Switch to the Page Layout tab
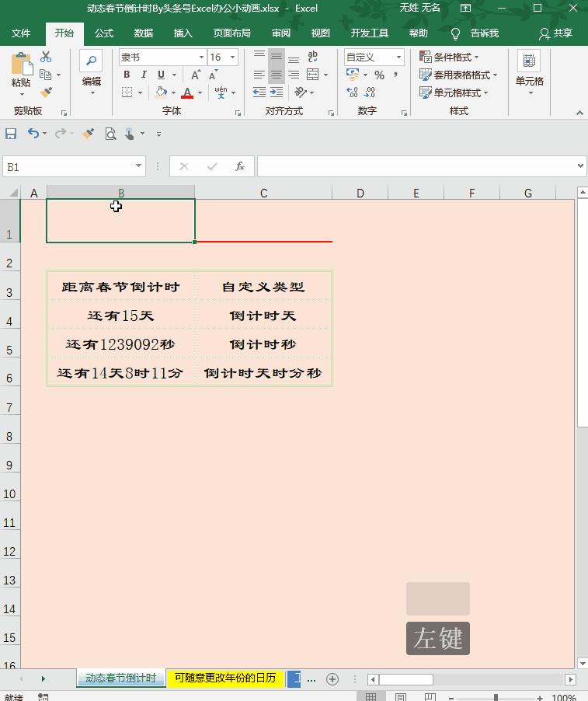Image resolution: width=588 pixels, height=701 pixels. pyautogui.click(x=232, y=33)
